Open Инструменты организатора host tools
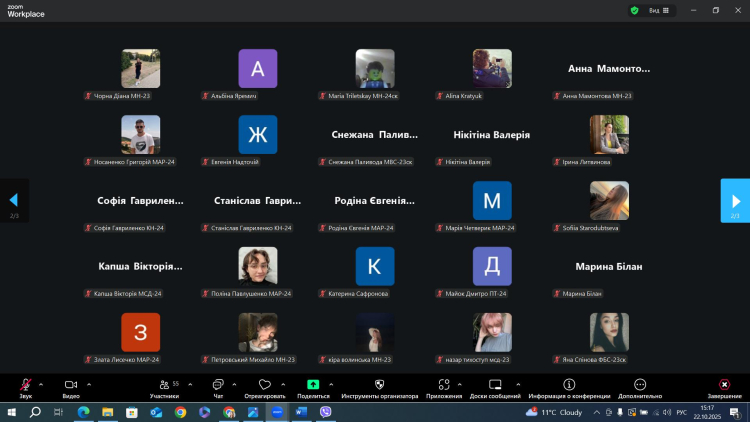Screen dimensions: 750x422 coord(379,385)
